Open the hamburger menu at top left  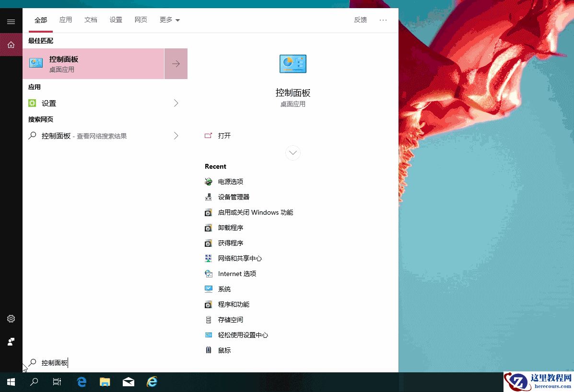11,21
